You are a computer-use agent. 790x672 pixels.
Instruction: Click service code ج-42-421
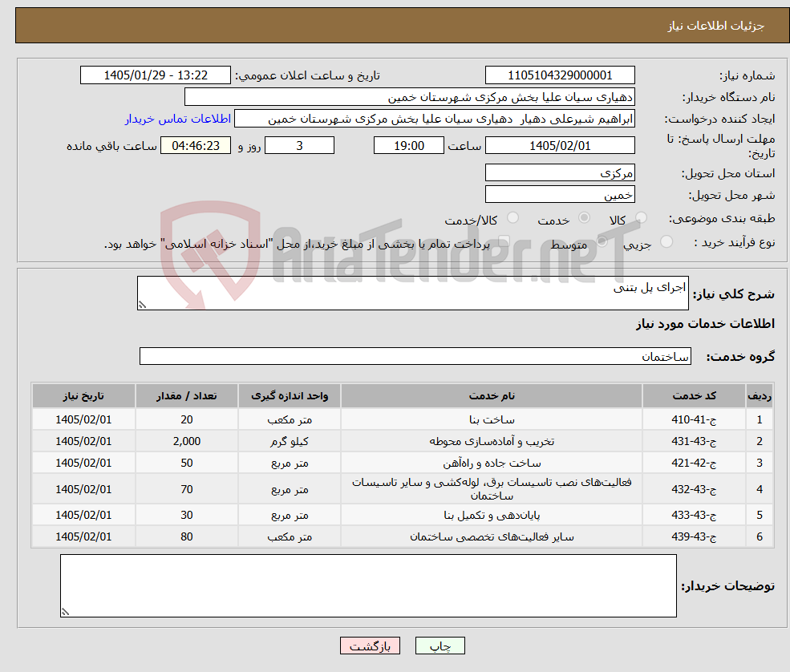tap(694, 463)
